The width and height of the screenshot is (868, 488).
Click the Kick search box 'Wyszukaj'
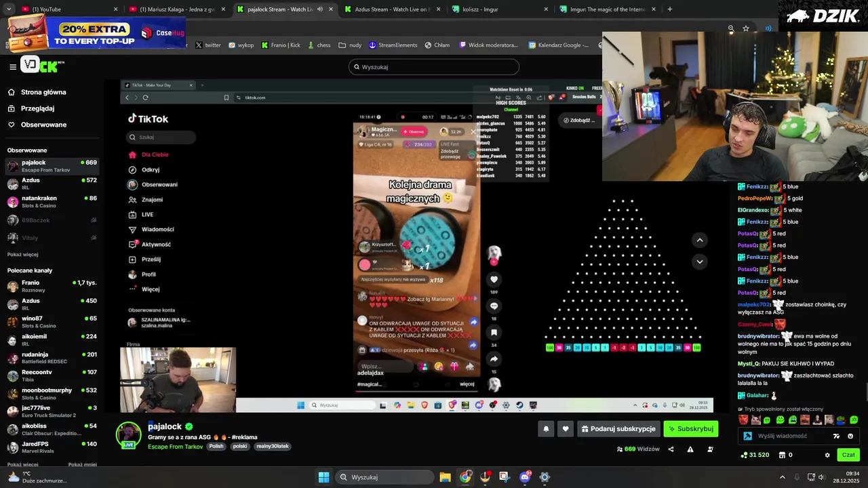pos(434,66)
